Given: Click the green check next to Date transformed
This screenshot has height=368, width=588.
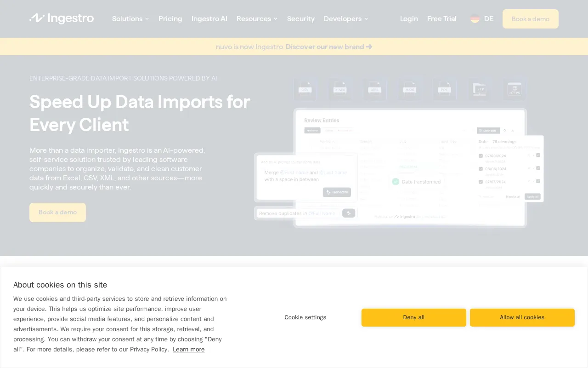Looking at the screenshot, I should pos(396,182).
